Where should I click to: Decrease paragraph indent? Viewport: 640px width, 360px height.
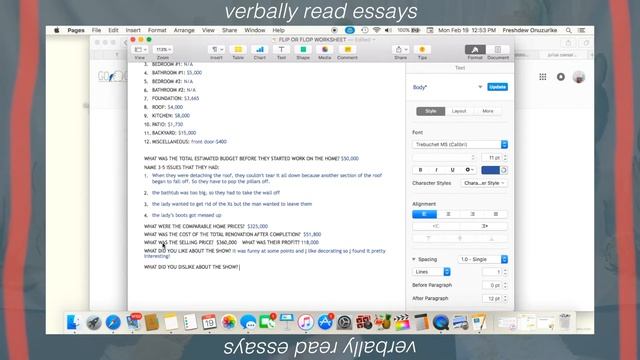coord(436,226)
